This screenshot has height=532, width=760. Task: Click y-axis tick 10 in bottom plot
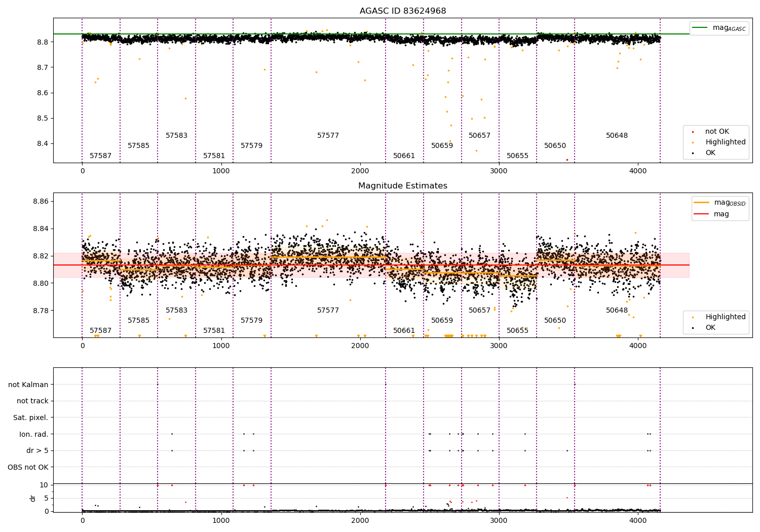click(44, 485)
